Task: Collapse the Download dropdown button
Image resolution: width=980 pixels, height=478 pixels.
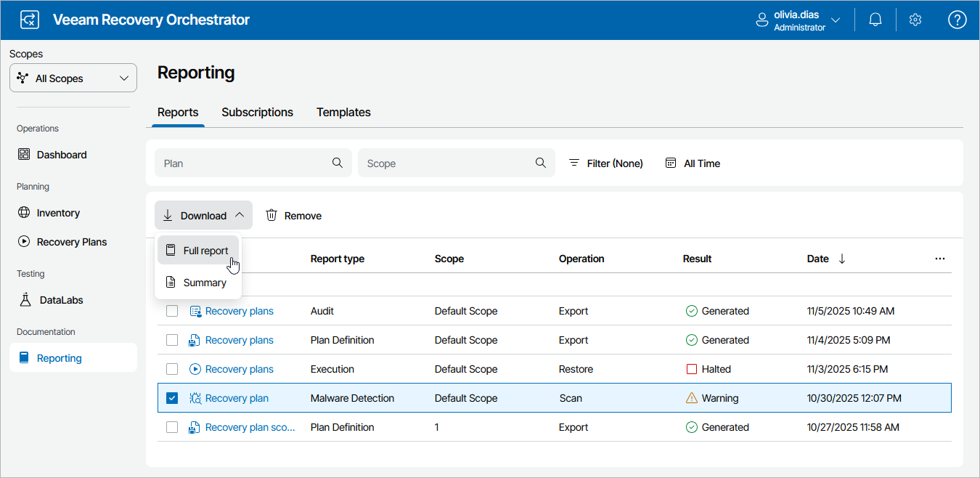Action: pyautogui.click(x=203, y=215)
